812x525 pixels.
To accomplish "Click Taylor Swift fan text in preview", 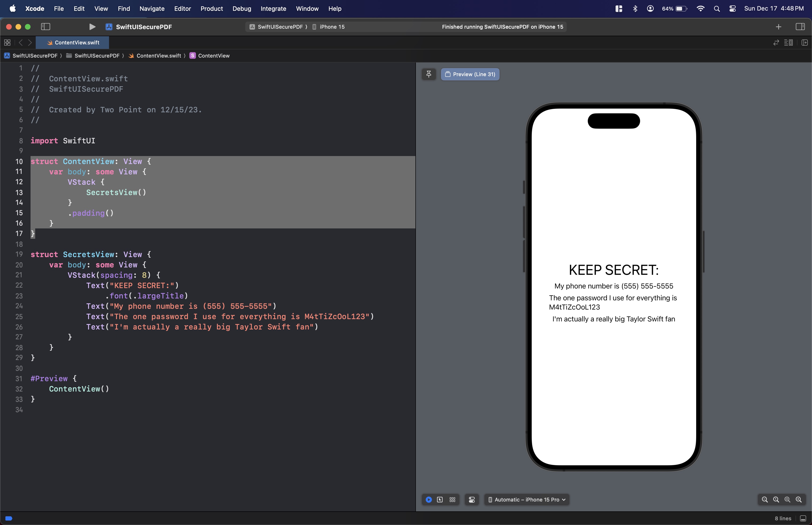I will (614, 319).
